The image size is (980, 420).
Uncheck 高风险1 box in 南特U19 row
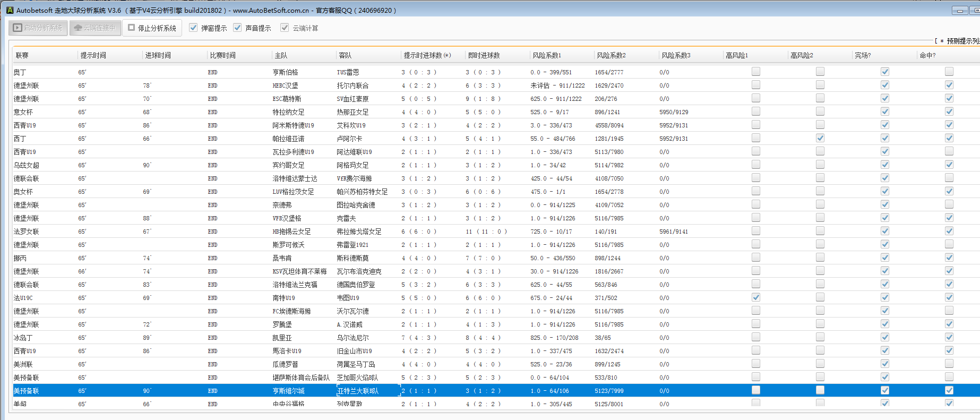pyautogui.click(x=756, y=297)
